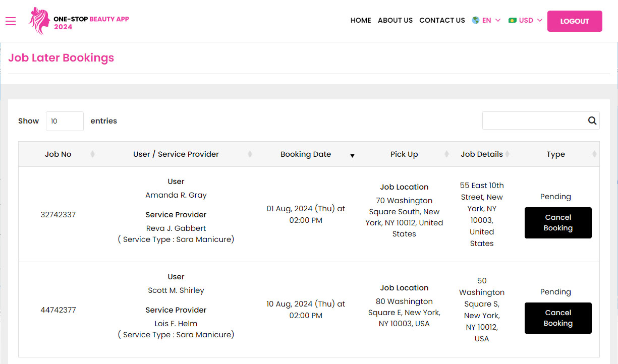
Task: Click the 80 Washington Square E address
Action: tap(404, 313)
